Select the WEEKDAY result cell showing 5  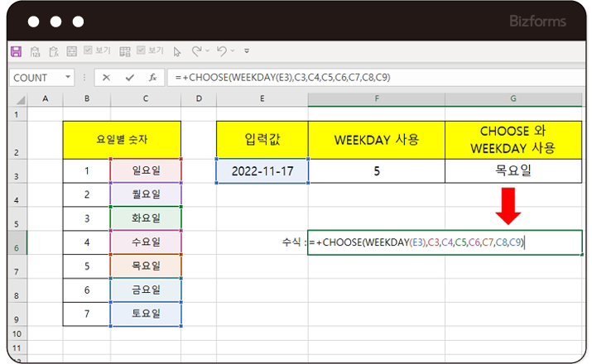click(x=377, y=171)
